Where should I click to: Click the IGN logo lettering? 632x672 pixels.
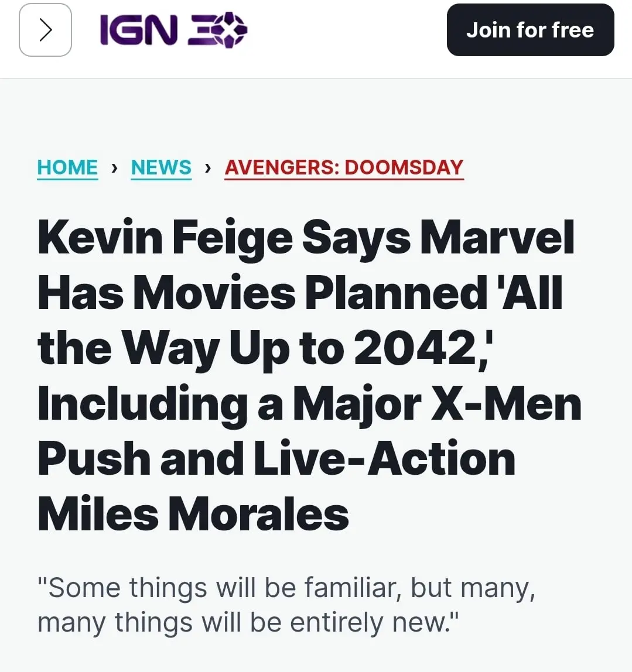pos(138,30)
